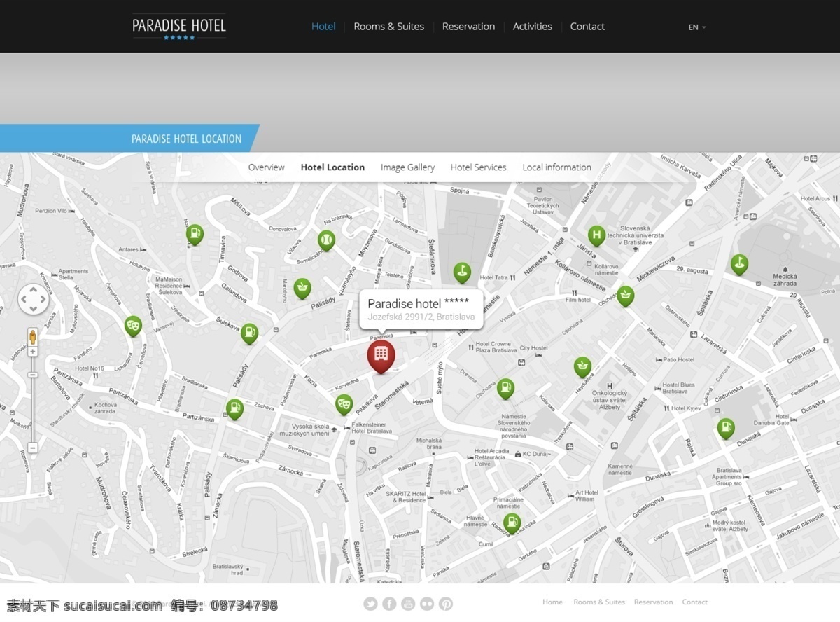Image resolution: width=840 pixels, height=622 pixels.
Task: Open the theater masks marker near Pilárikova
Action: click(x=343, y=404)
